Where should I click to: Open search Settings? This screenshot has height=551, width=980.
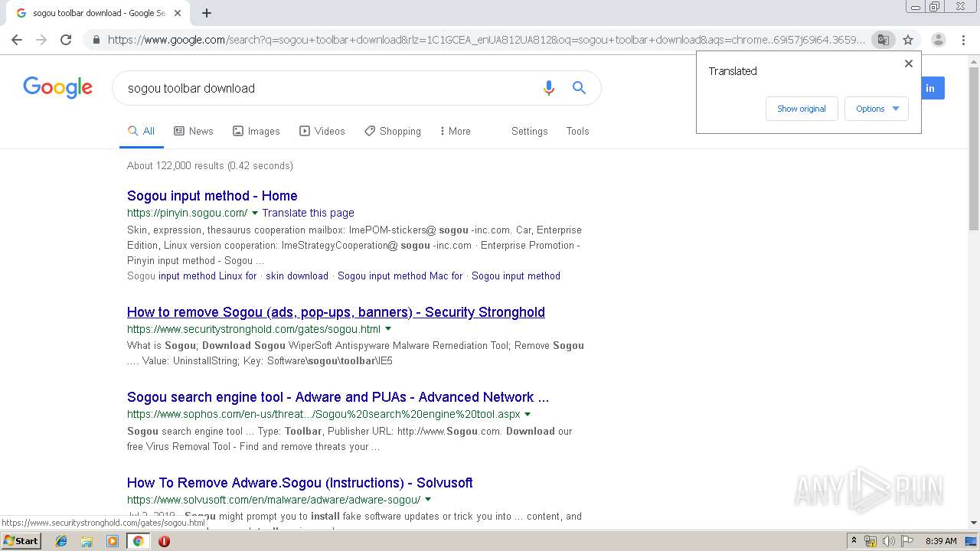click(530, 132)
